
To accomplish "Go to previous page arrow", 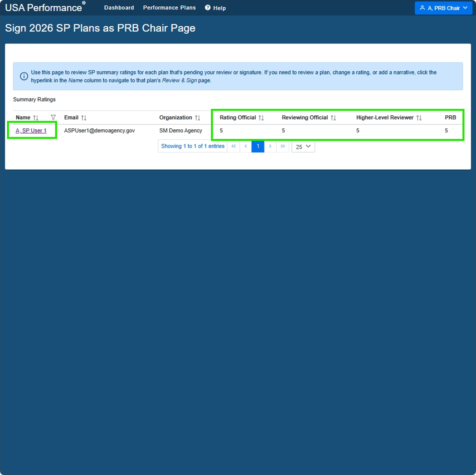I will [246, 147].
